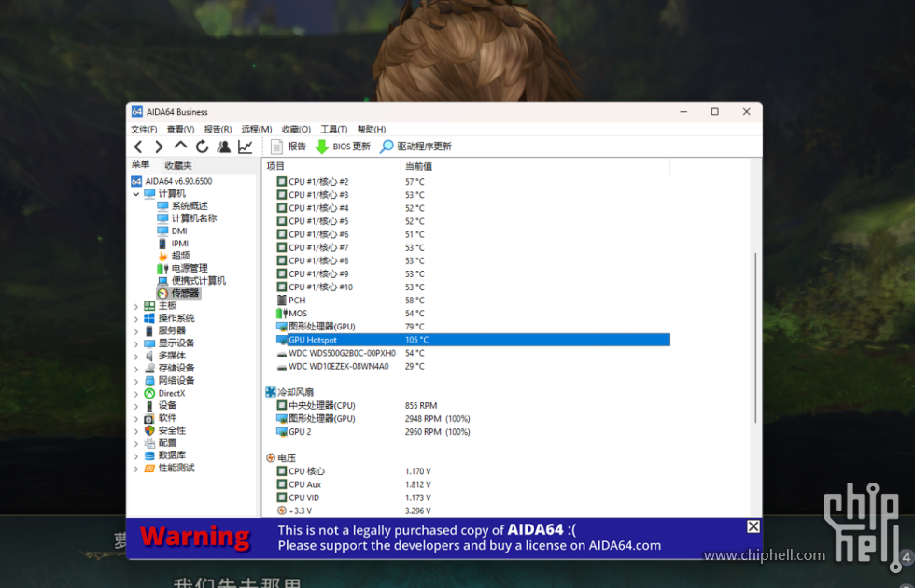Select the GPU 2 fan row
The image size is (915, 588).
coord(472,432)
